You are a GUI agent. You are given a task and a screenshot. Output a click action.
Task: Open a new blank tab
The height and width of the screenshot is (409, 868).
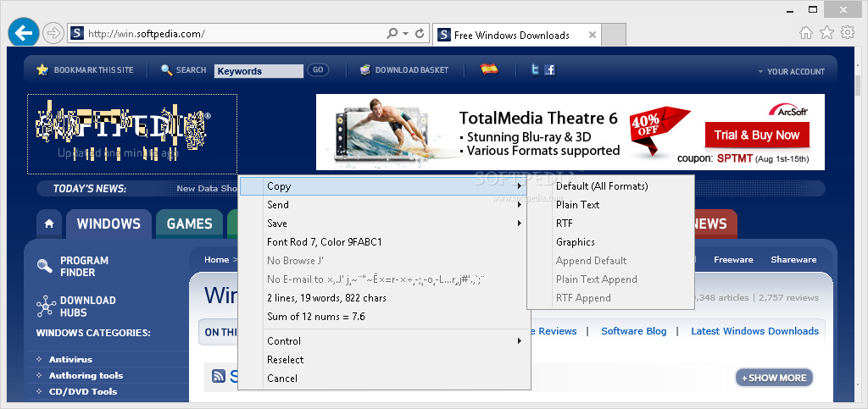tap(614, 35)
